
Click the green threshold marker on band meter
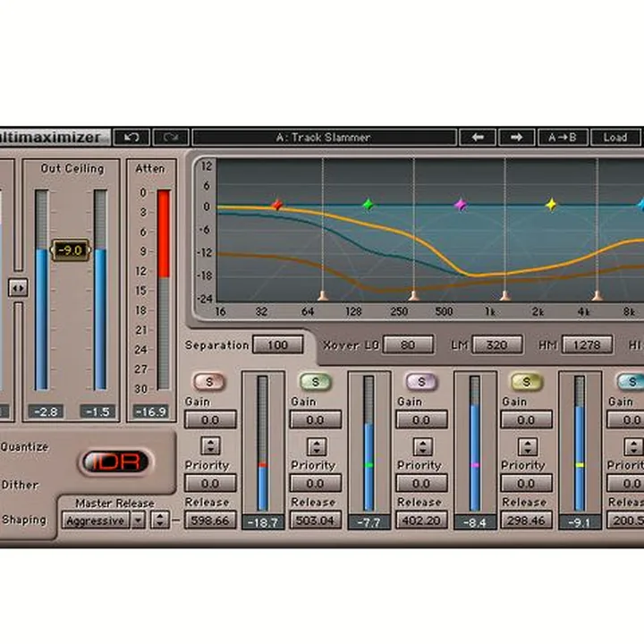pos(369,465)
